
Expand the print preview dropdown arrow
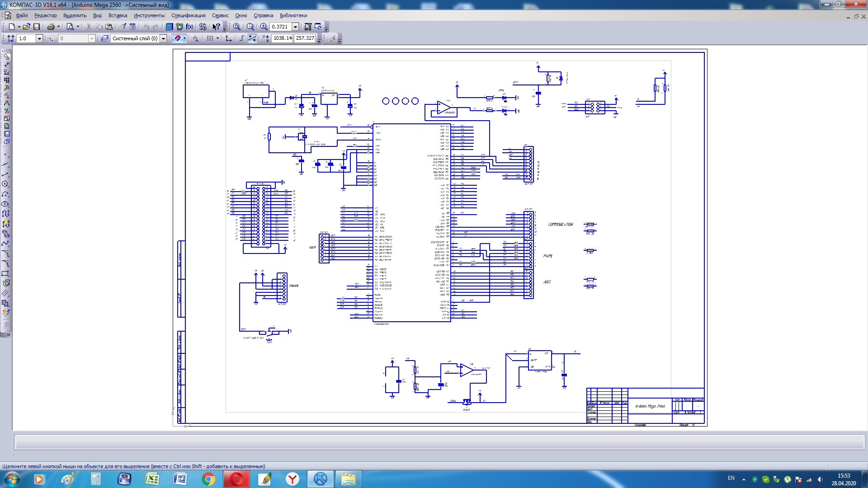point(78,27)
